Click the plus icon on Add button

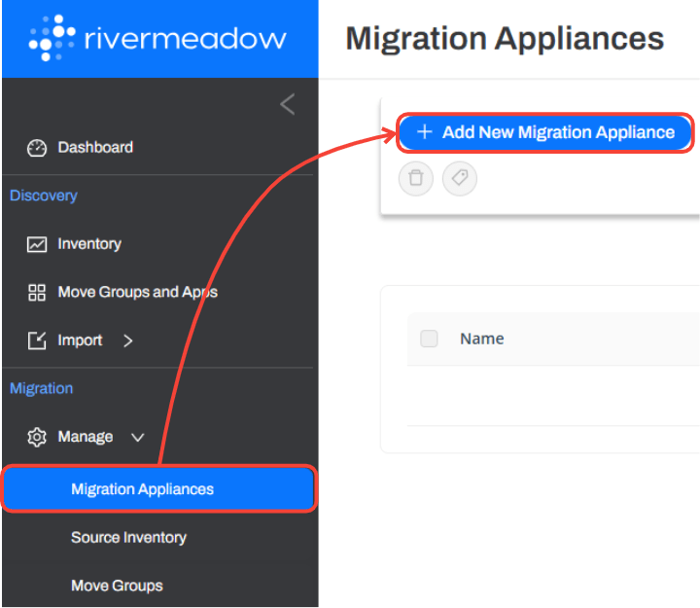[425, 131]
